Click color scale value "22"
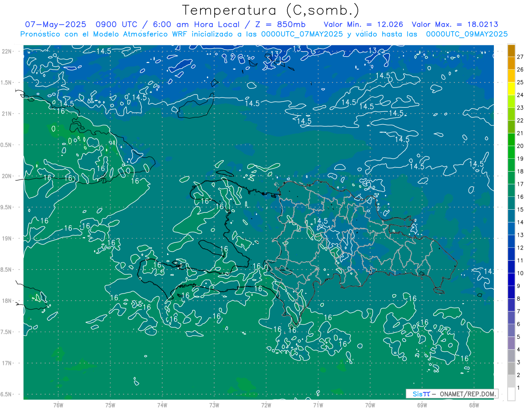This screenshot has height=411, width=532. click(520, 121)
